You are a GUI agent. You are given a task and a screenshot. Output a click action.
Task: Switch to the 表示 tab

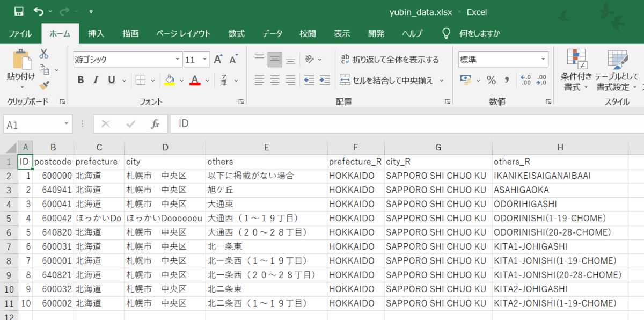[342, 33]
